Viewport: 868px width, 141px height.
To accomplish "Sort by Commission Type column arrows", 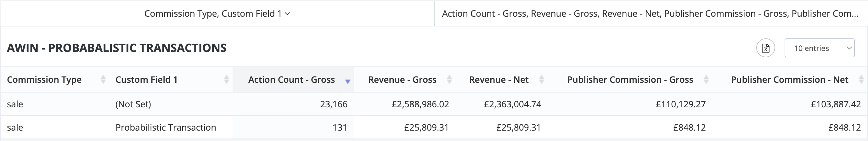I will (103, 80).
